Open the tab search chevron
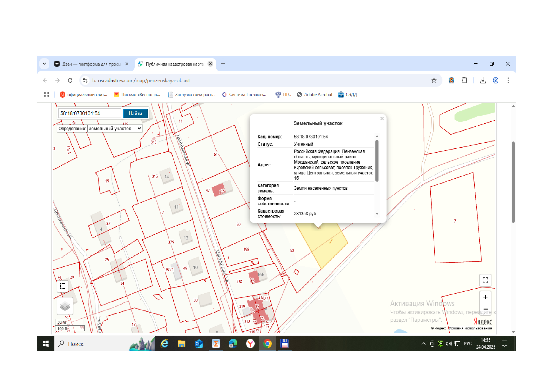Image resolution: width=554 pixels, height=392 pixels. tap(44, 64)
